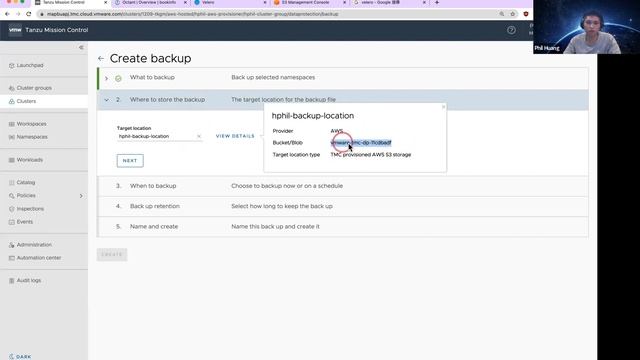Open the help icon in header
The width and height of the screenshot is (640, 360).
[511, 30]
